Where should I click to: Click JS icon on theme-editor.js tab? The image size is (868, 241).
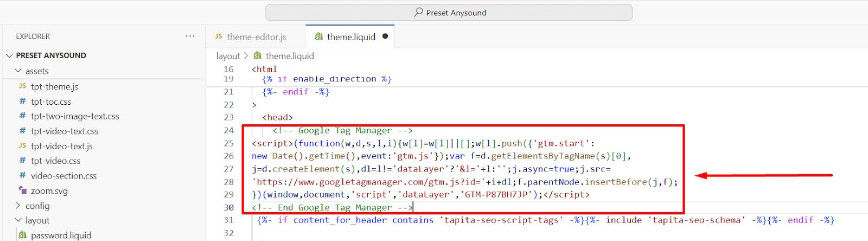coord(219,36)
